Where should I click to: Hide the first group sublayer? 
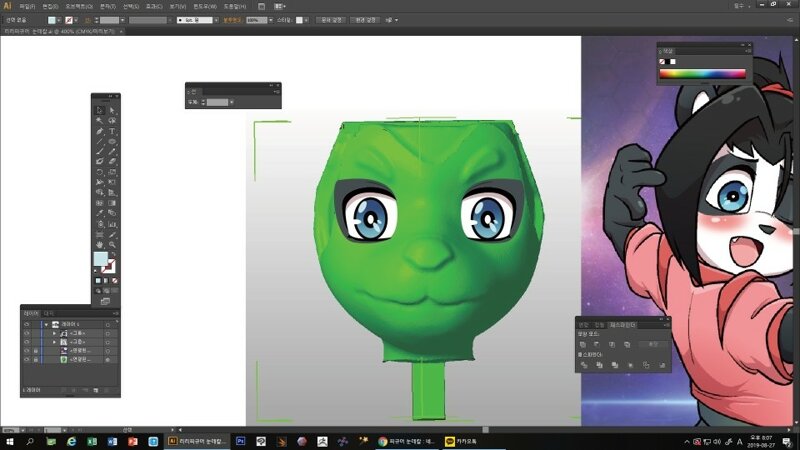tap(27, 333)
